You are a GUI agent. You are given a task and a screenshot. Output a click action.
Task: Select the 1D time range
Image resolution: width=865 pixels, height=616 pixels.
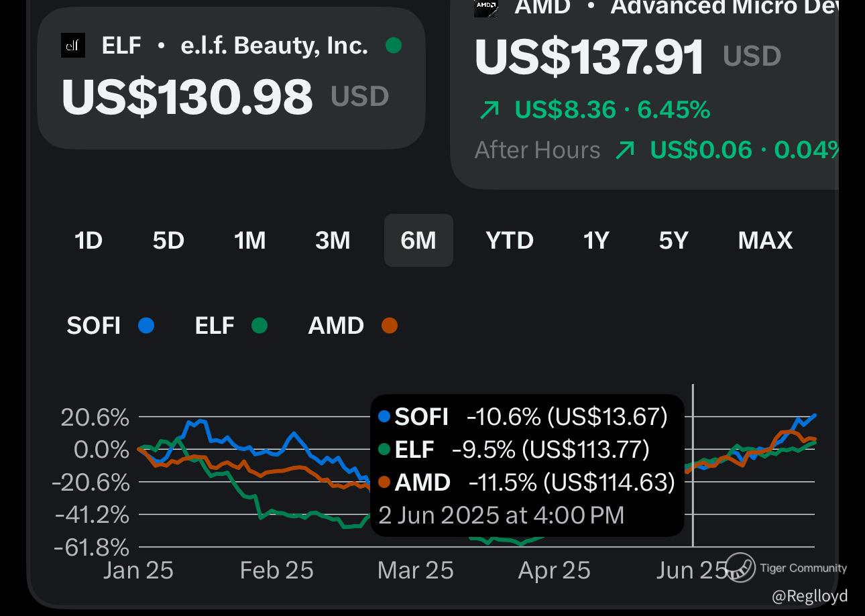click(88, 241)
